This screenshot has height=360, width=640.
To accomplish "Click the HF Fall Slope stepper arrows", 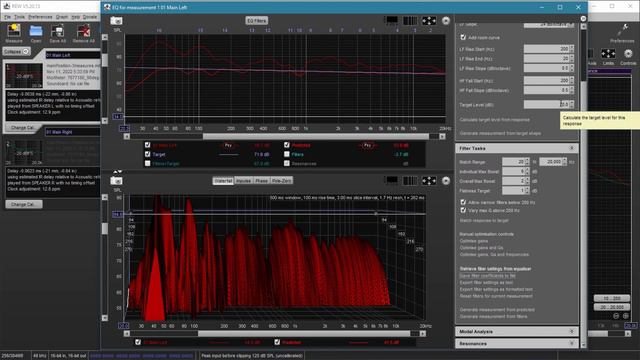I will [572, 90].
